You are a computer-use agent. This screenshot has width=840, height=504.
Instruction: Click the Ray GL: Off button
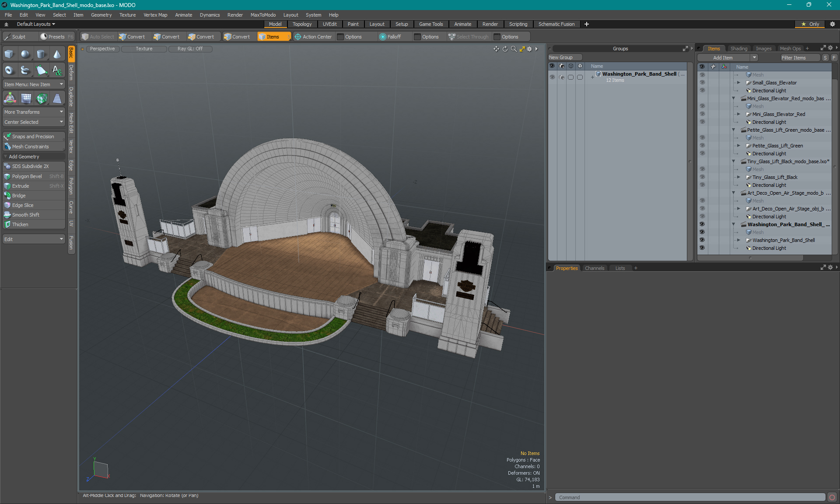[190, 49]
